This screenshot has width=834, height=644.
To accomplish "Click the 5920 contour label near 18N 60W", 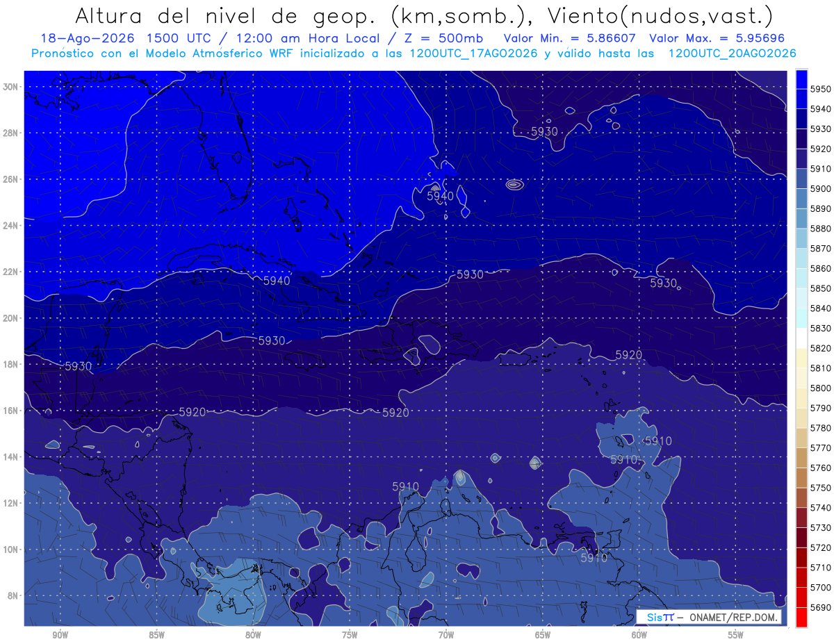I will click(629, 355).
